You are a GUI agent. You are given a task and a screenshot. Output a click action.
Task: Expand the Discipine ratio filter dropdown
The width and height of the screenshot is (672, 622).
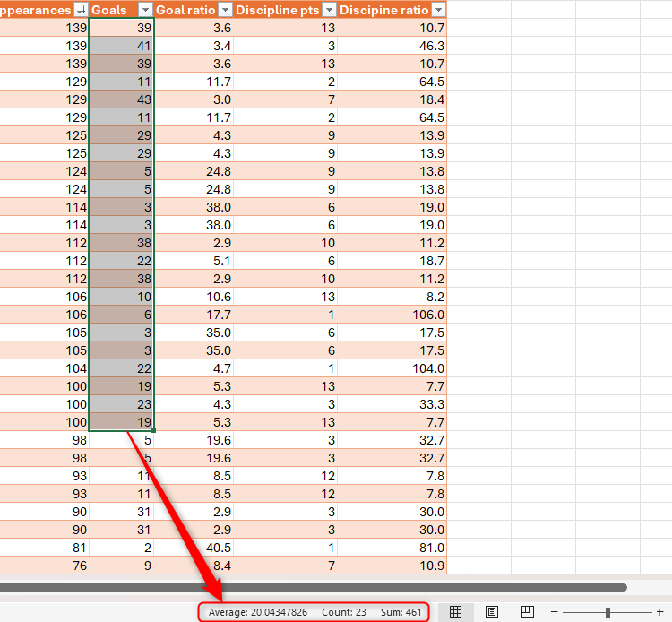pyautogui.click(x=437, y=10)
